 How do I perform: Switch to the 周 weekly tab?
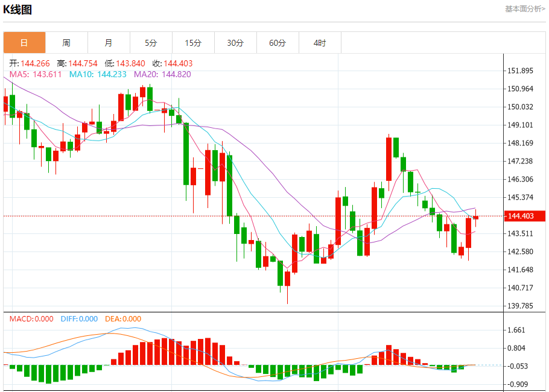[x=66, y=43]
